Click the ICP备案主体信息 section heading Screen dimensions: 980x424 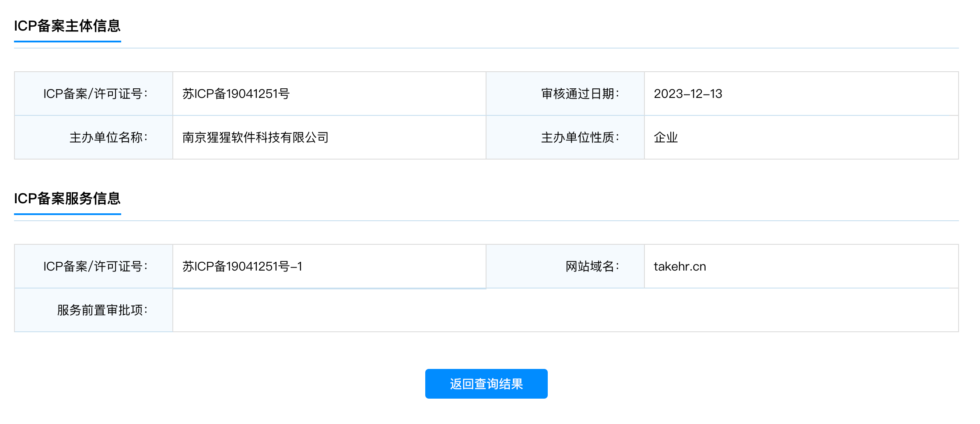point(67,26)
